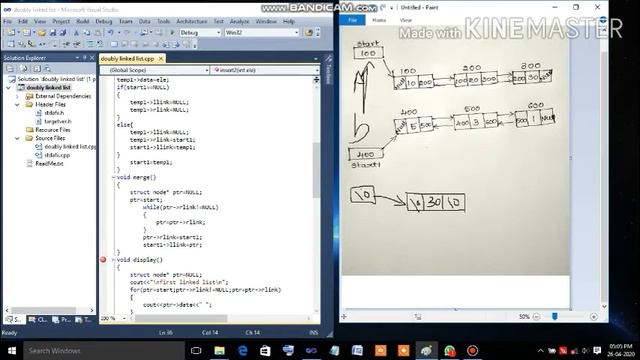
Task: Click the Paint Help blue question icon
Action: 604,20
